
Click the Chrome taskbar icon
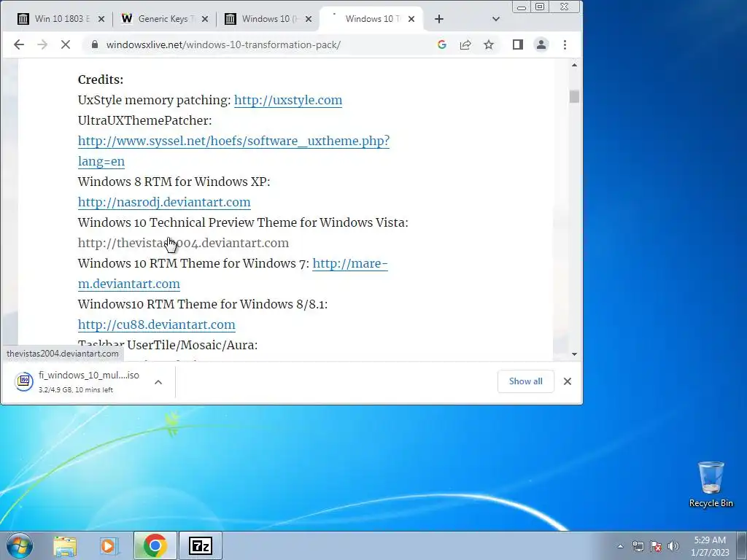click(x=155, y=545)
